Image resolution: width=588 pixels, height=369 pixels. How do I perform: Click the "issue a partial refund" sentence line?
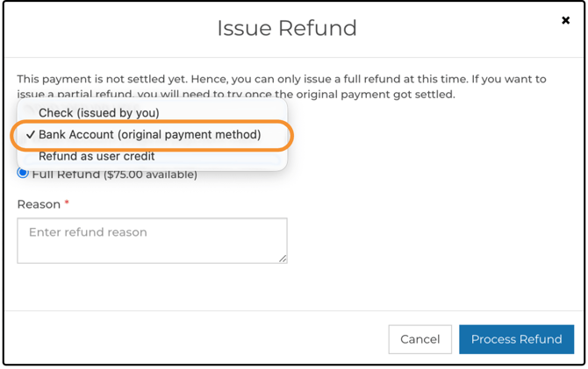79,95
